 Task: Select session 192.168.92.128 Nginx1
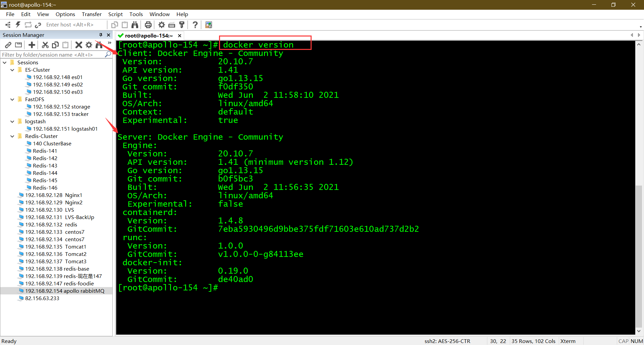[x=54, y=195]
